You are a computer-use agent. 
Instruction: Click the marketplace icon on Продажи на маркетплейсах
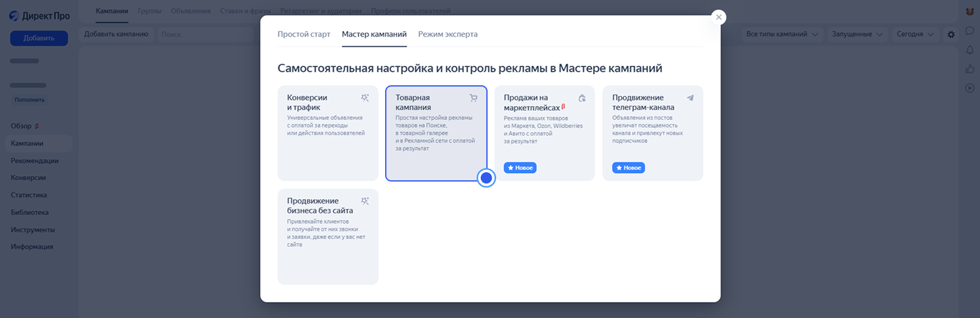point(582,98)
